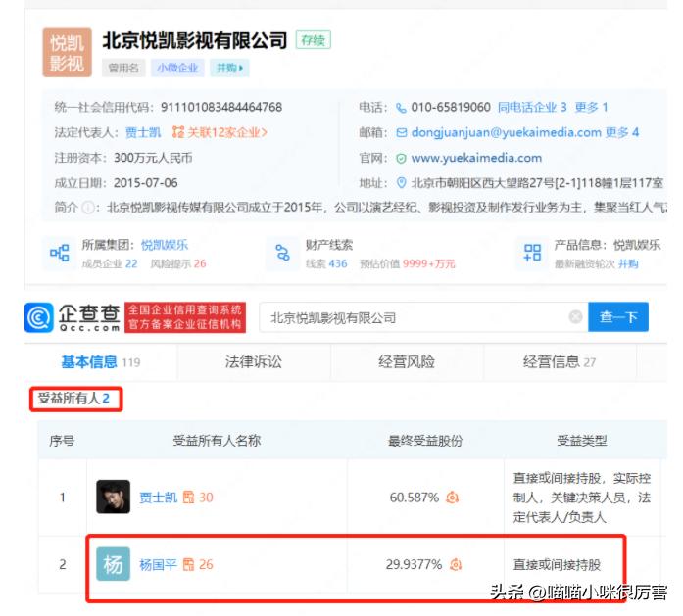The height and width of the screenshot is (616, 683).
Task: Open 最新融资轮次 并购 link
Action: pyautogui.click(x=628, y=263)
